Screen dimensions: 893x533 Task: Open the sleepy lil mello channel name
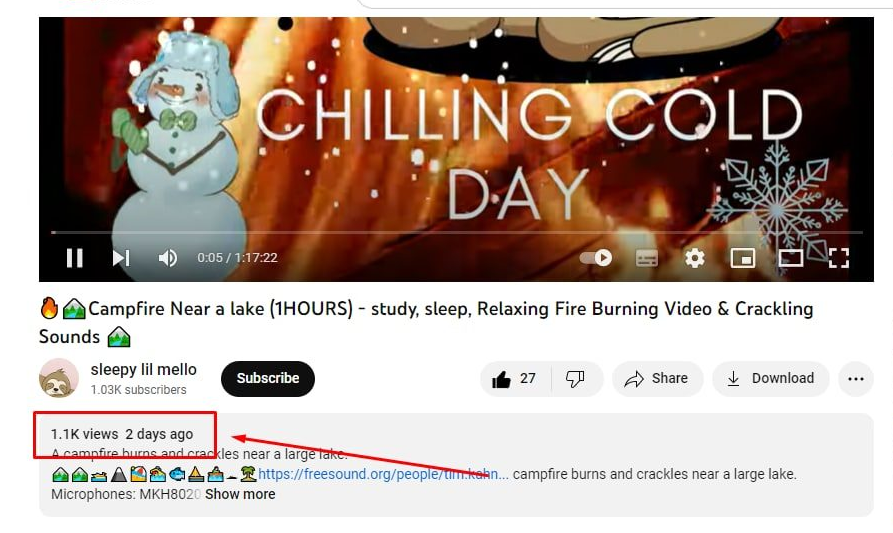[x=144, y=370]
